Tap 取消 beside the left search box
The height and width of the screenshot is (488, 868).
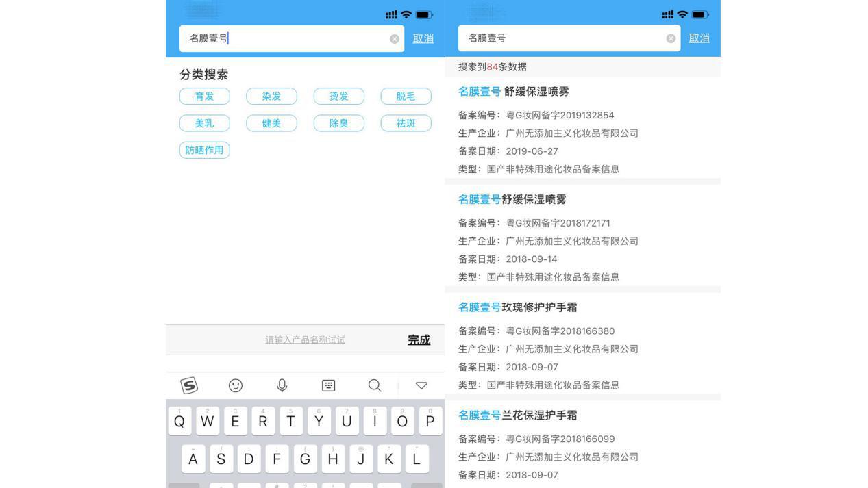point(423,38)
